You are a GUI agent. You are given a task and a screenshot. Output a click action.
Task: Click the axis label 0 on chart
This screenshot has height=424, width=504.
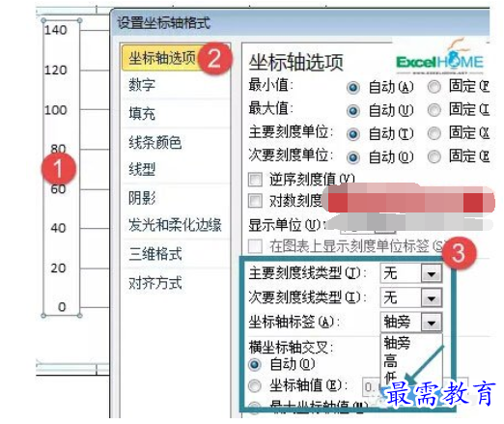tap(62, 307)
